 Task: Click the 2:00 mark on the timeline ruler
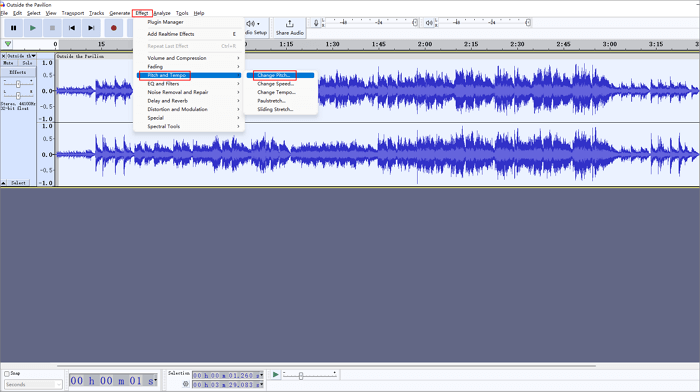coord(425,44)
